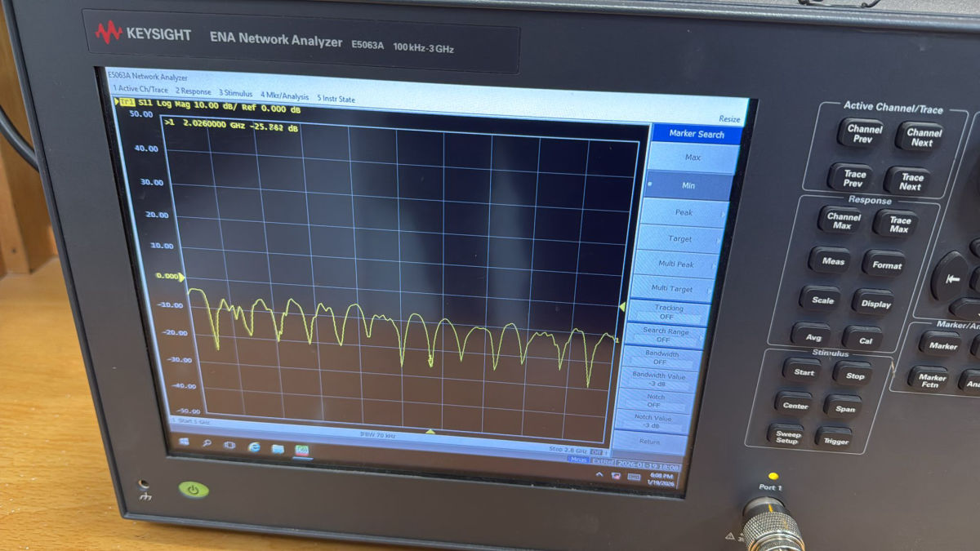
Task: Show hidden tray icons chevron
Action: click(599, 474)
